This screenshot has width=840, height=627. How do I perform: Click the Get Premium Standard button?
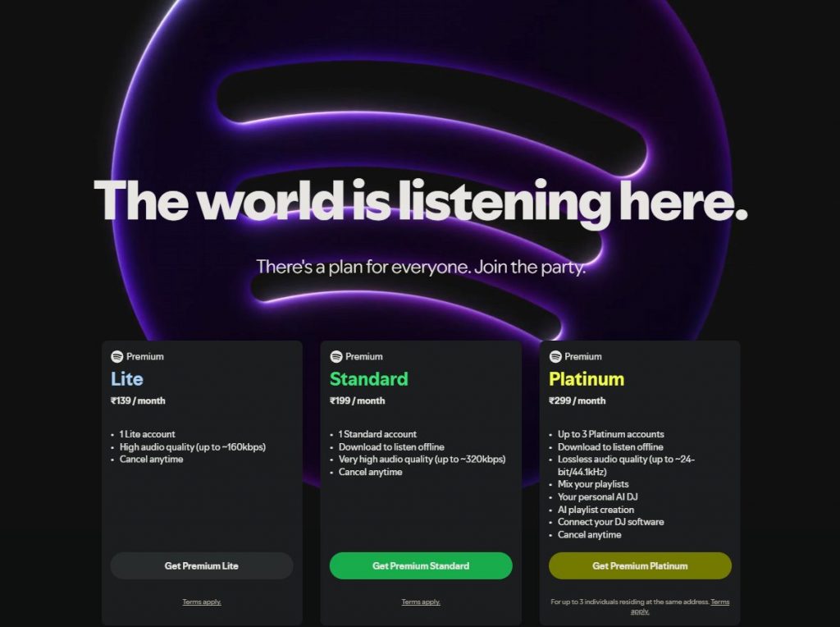[421, 565]
